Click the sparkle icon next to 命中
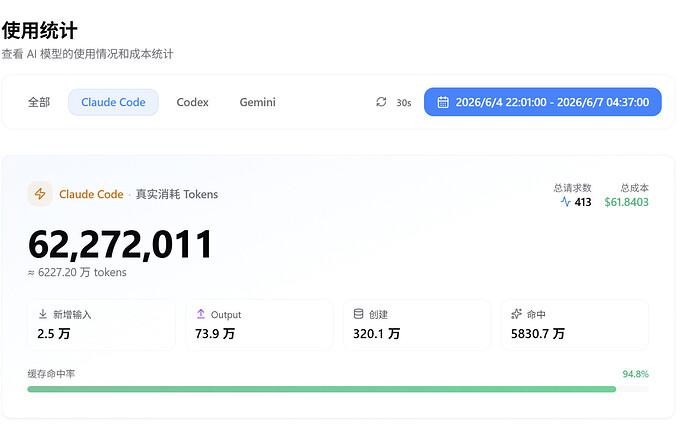Image resolution: width=690 pixels, height=432 pixels. (x=516, y=314)
